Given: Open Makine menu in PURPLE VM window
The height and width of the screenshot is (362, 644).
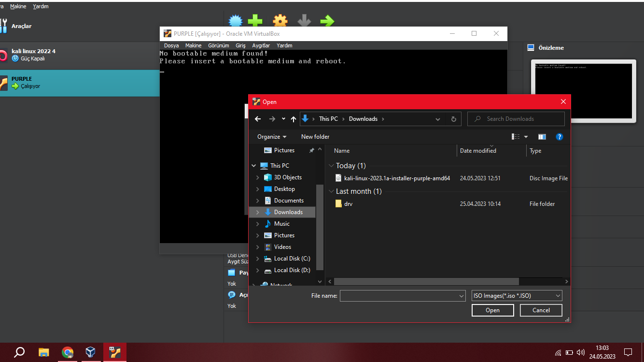Looking at the screenshot, I should (x=194, y=45).
